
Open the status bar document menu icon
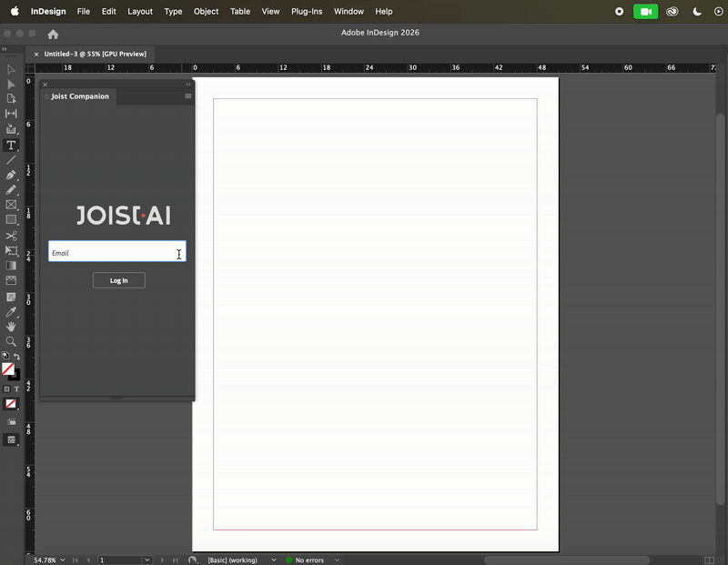[192, 560]
